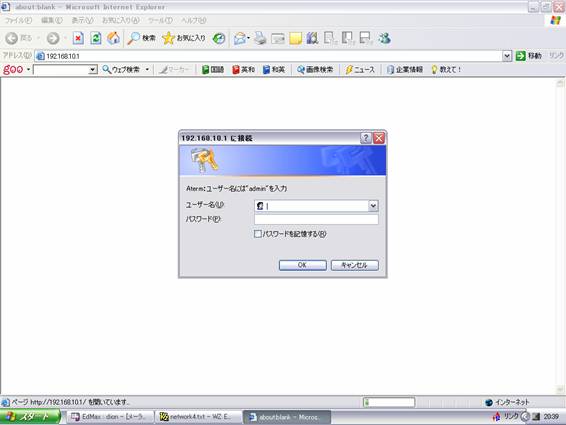Expand the user name dropdown arrow

[373, 206]
